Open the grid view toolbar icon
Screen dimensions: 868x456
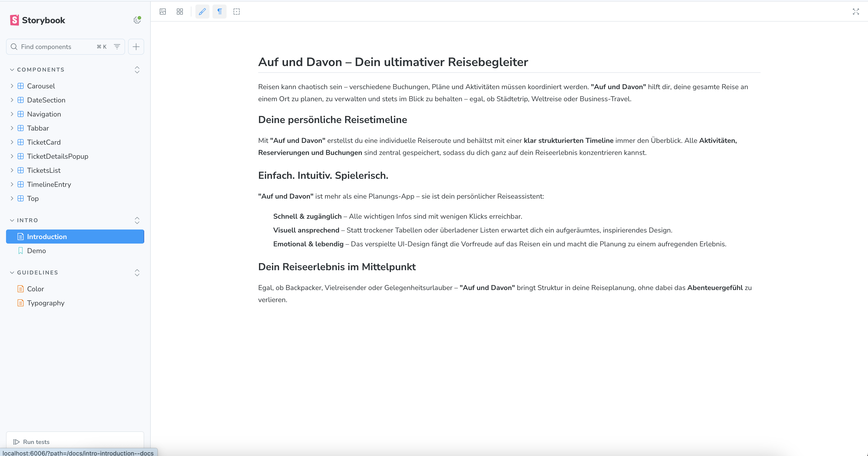coord(180,12)
